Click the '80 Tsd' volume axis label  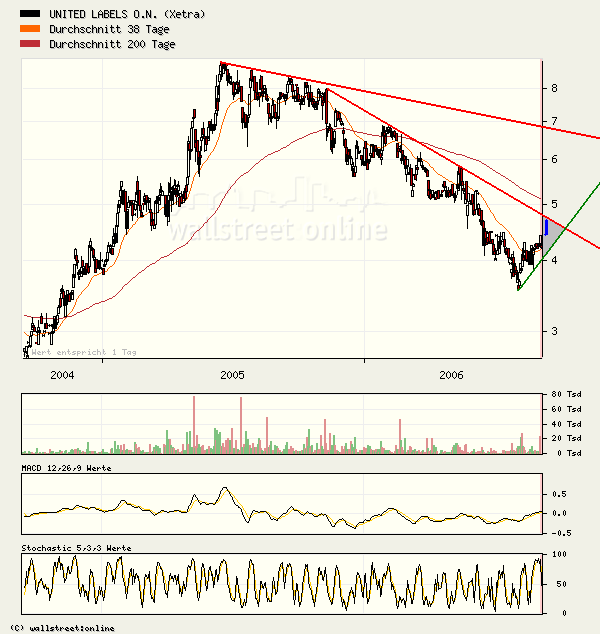point(566,394)
